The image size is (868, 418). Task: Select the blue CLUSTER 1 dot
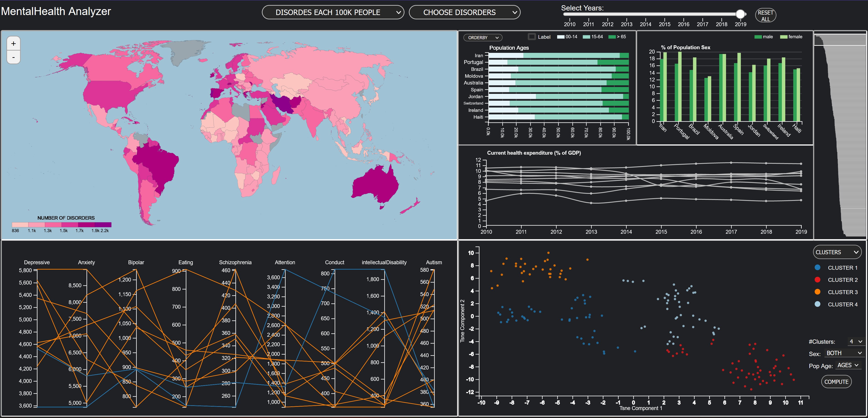click(x=818, y=267)
